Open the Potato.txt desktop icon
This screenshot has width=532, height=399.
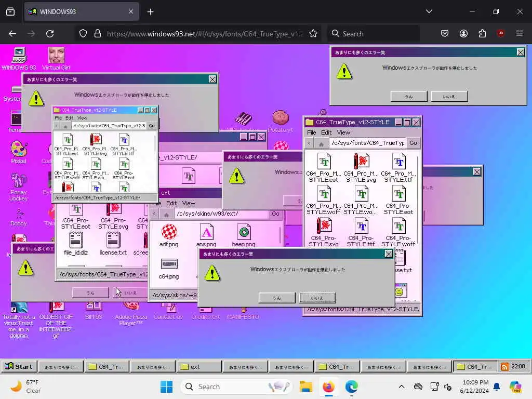pyautogui.click(x=280, y=121)
